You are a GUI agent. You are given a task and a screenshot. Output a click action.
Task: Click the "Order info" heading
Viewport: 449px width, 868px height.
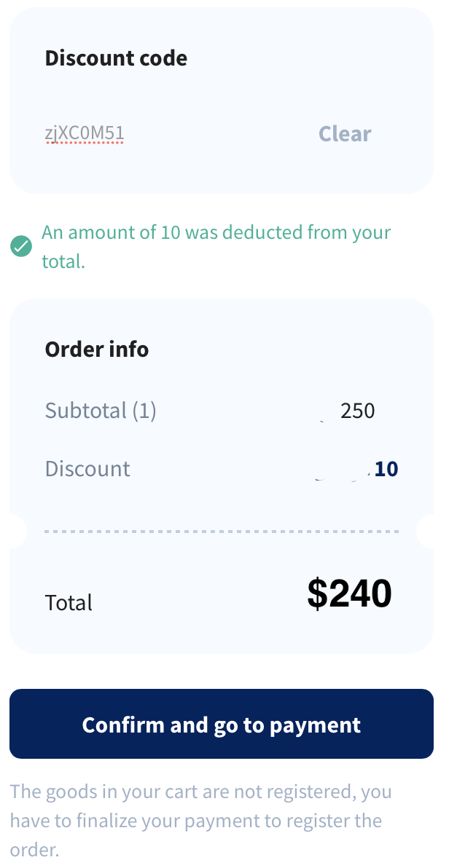pyautogui.click(x=97, y=350)
